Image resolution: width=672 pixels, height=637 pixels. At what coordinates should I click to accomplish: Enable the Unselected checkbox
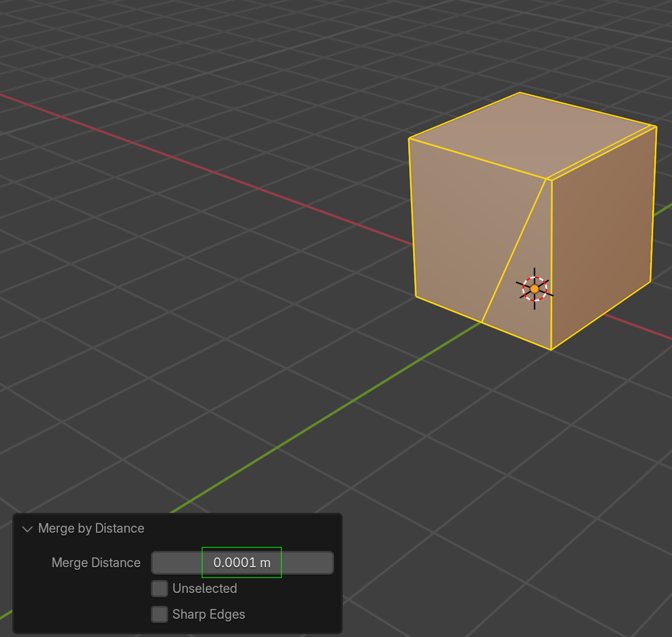160,589
